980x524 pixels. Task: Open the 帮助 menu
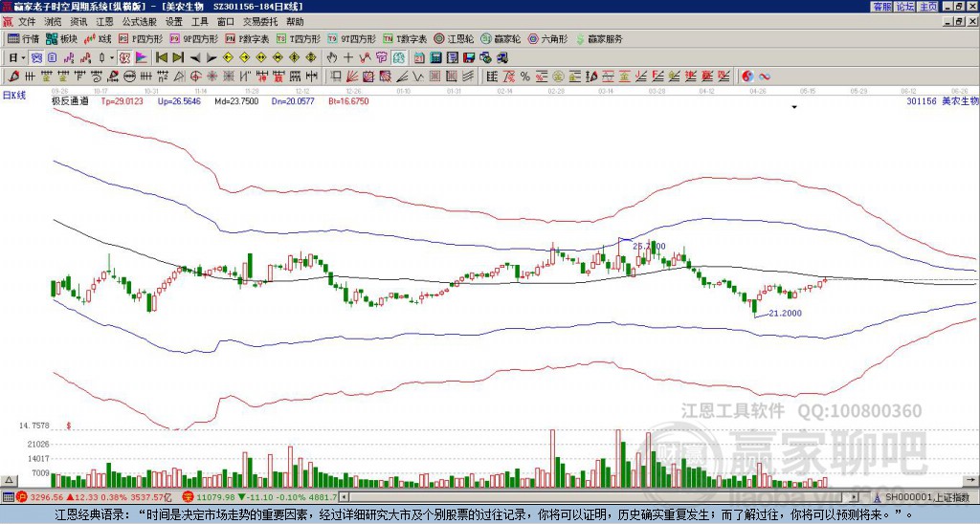295,22
